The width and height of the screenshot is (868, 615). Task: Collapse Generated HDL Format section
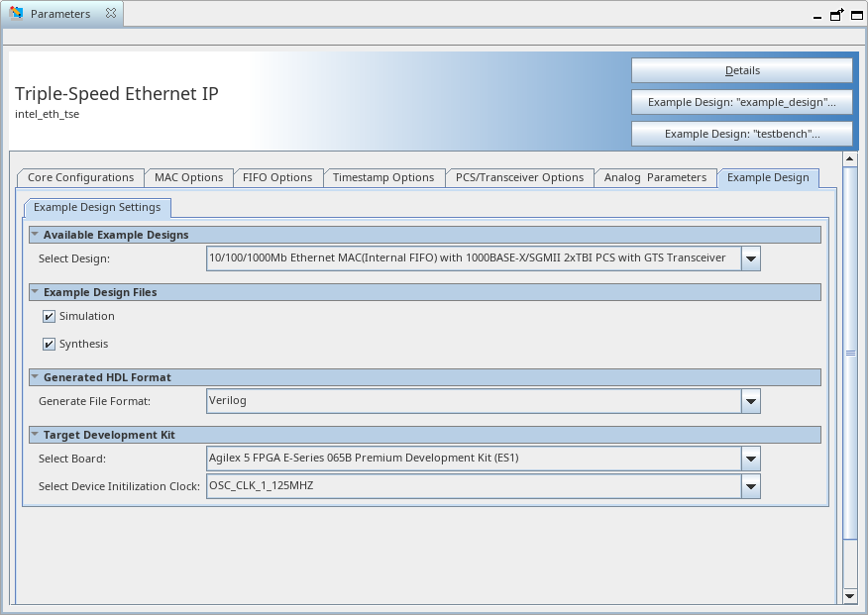click(35, 377)
